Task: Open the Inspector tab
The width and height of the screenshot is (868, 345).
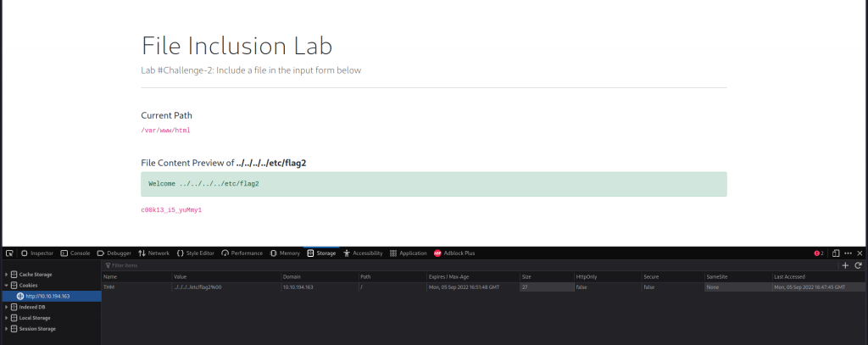Action: 37,253
